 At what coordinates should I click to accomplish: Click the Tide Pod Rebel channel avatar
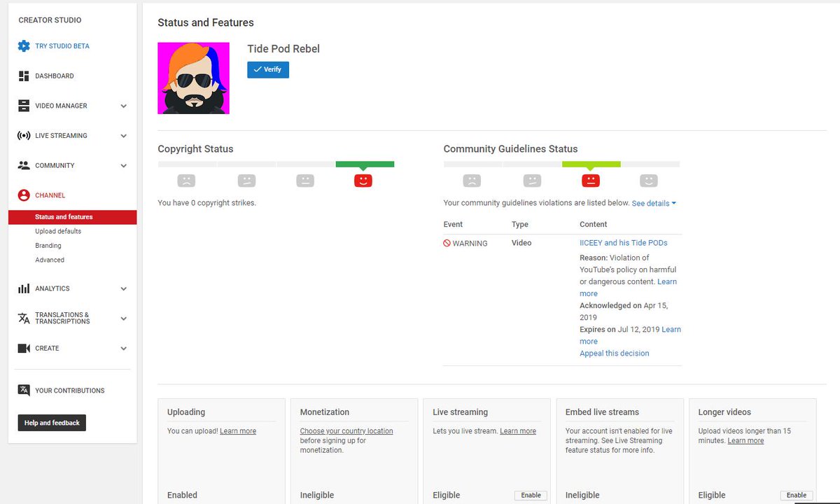click(x=194, y=78)
